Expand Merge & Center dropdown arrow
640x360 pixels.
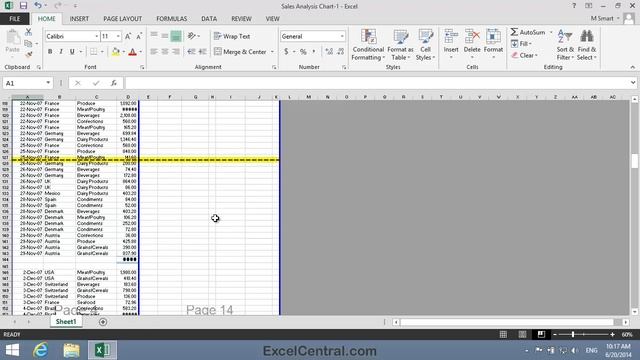[x=272, y=52]
